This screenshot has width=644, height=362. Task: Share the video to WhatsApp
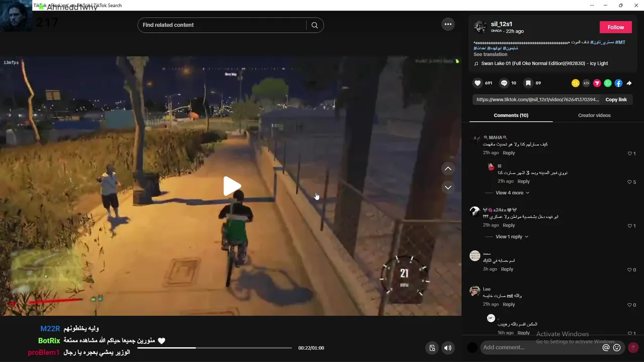click(x=608, y=83)
